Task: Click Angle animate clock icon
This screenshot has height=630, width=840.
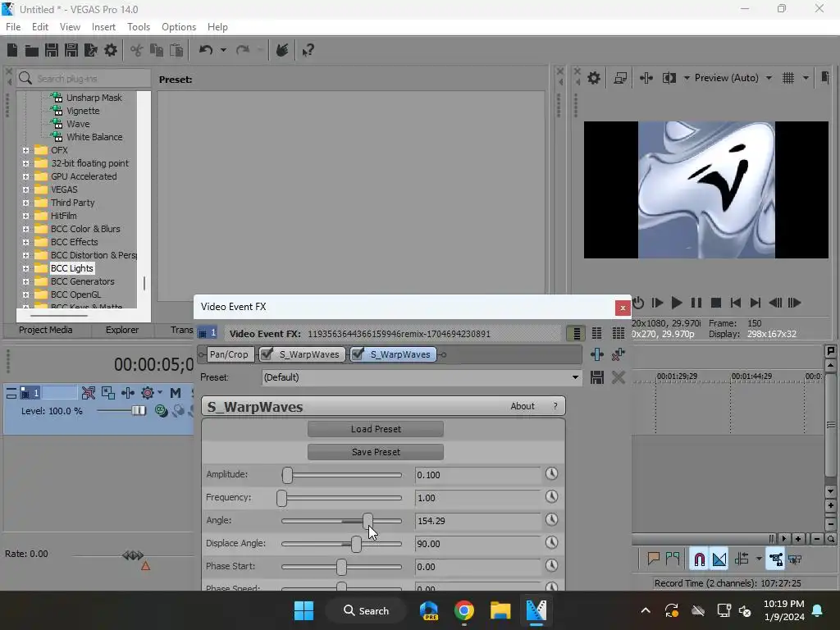Action: tap(552, 519)
